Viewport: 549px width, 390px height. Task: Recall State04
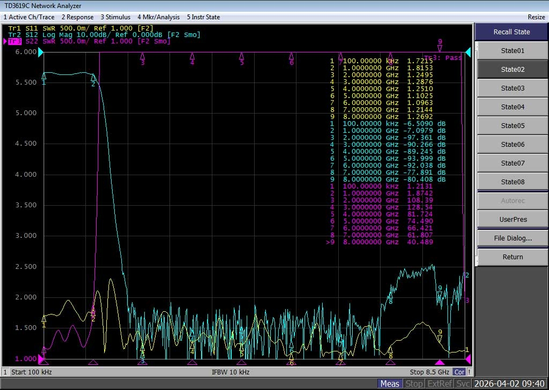pyautogui.click(x=512, y=107)
